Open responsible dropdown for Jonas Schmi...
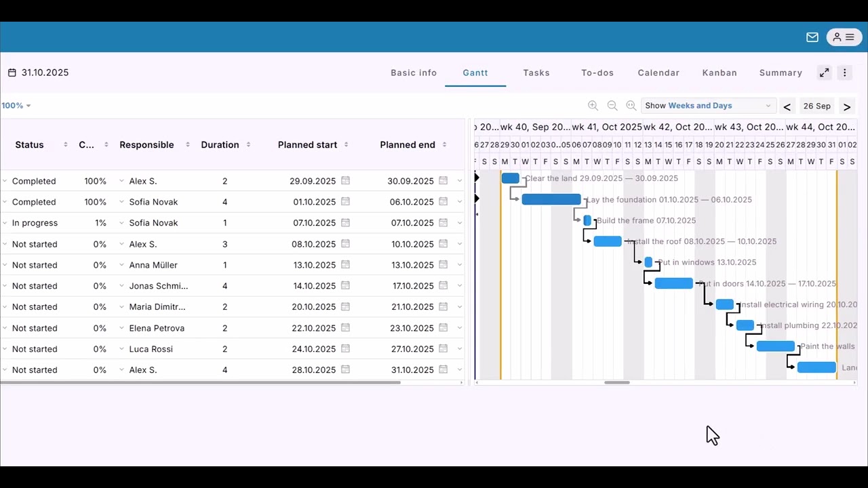This screenshot has height=488, width=868. [x=122, y=286]
